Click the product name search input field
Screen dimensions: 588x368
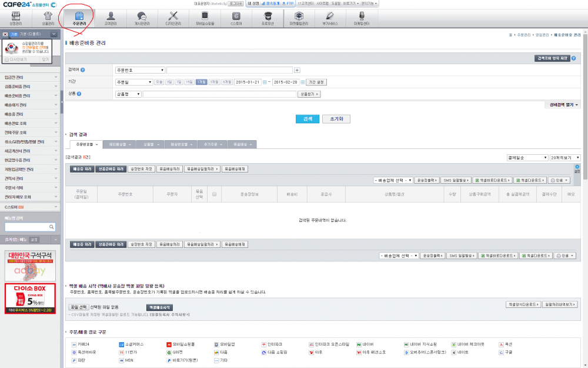(219, 94)
